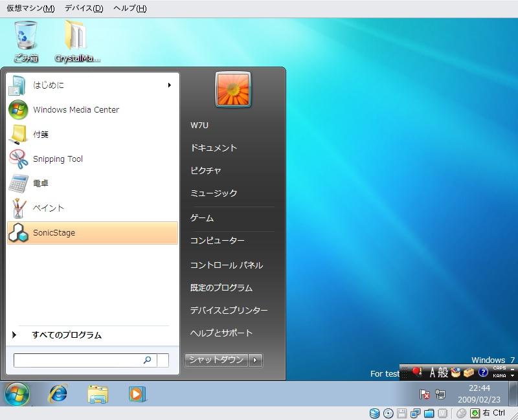Open the 仮想マシン(M) menu

click(30, 8)
